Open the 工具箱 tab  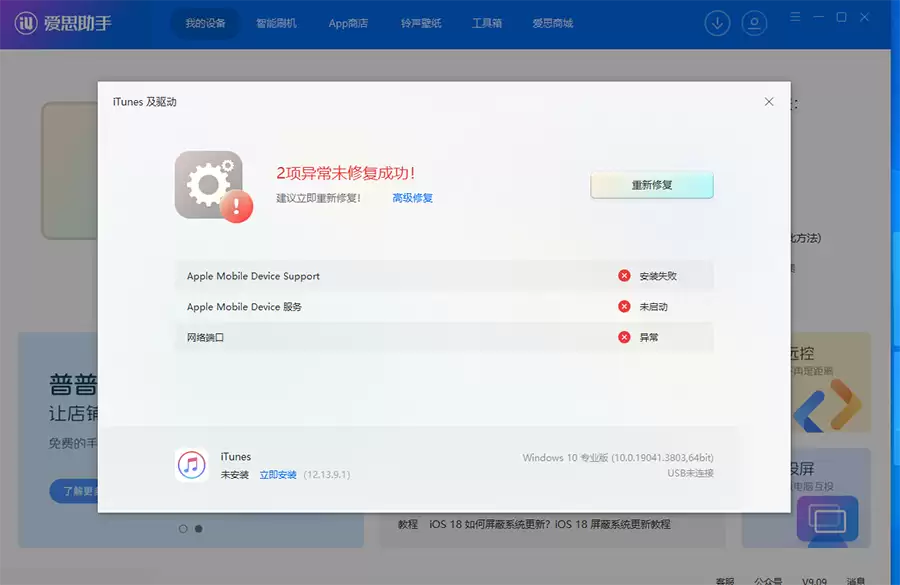click(487, 24)
